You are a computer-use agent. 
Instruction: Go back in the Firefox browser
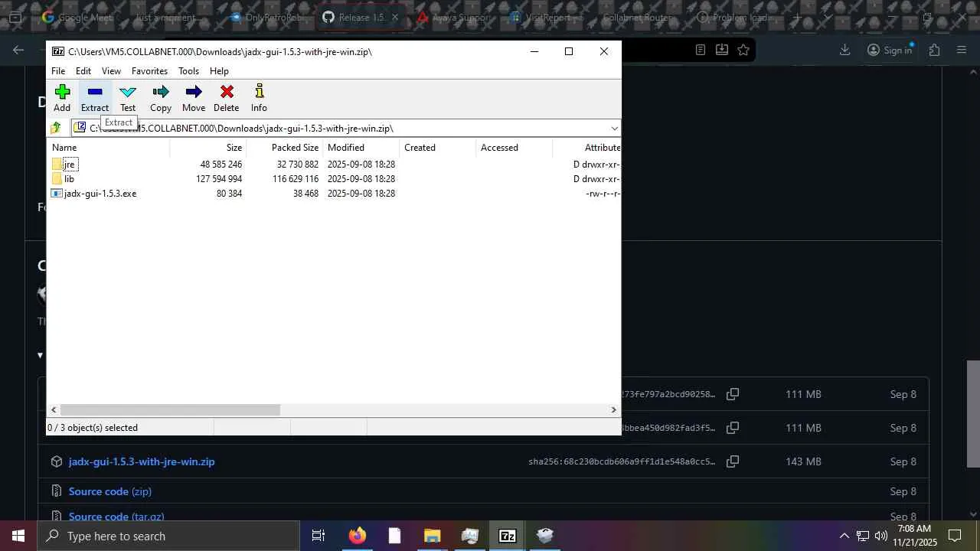click(18, 50)
